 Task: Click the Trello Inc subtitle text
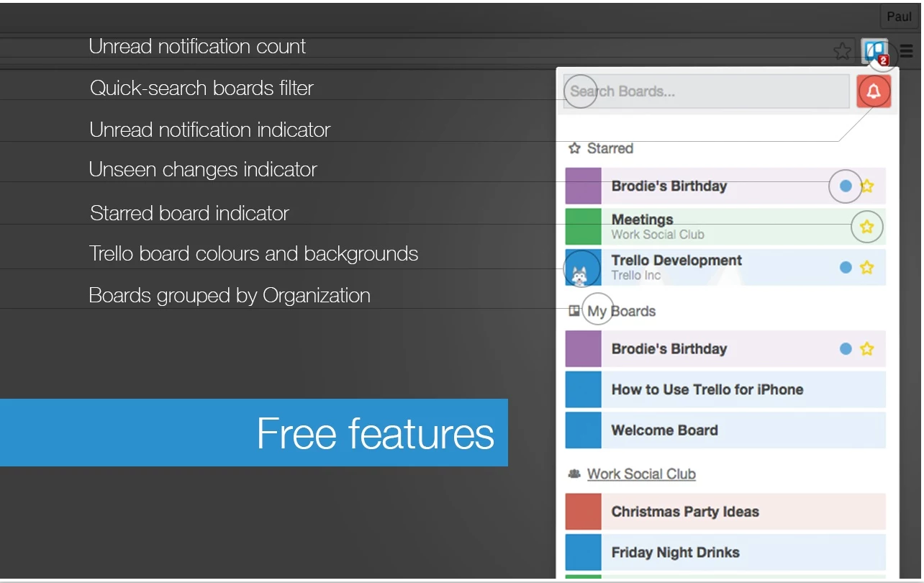click(636, 276)
